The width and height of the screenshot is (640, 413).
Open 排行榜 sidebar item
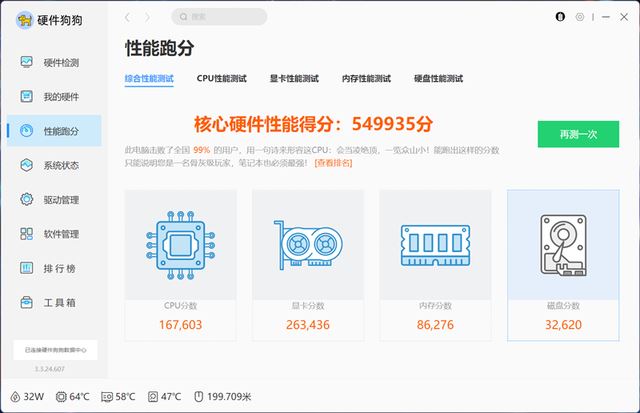point(54,268)
